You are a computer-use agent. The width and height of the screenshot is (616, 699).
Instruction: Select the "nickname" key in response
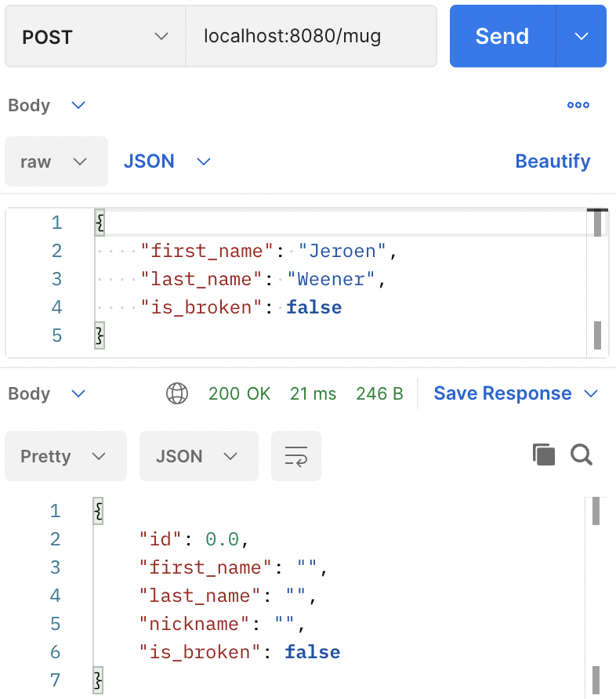194,624
